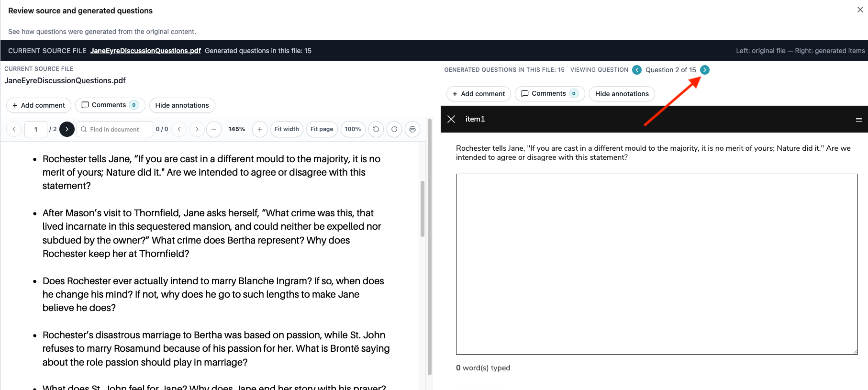Zoom in with the plus icon
The image size is (868, 390).
[260, 129]
